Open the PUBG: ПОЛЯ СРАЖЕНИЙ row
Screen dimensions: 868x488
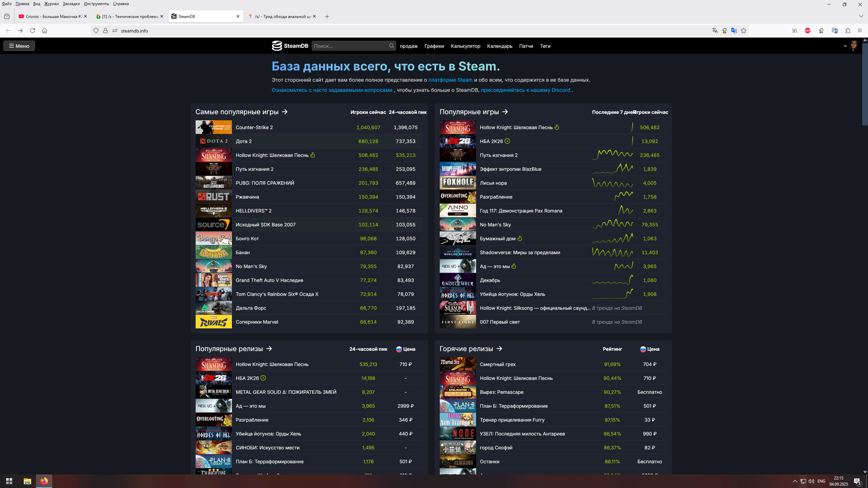click(309, 183)
